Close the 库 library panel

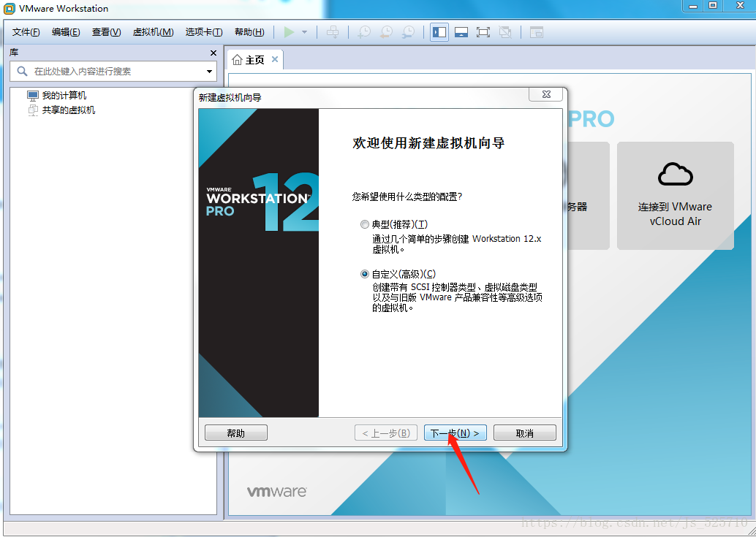coord(213,53)
